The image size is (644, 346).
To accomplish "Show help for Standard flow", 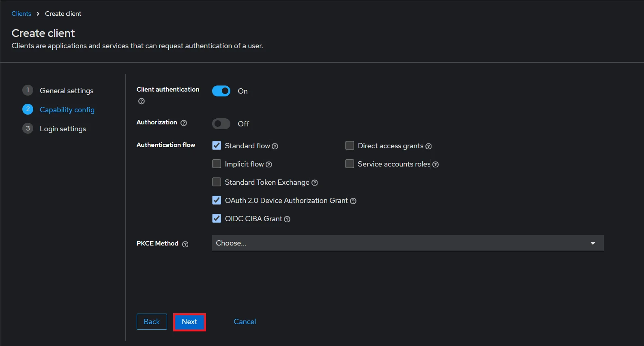I will pos(275,146).
